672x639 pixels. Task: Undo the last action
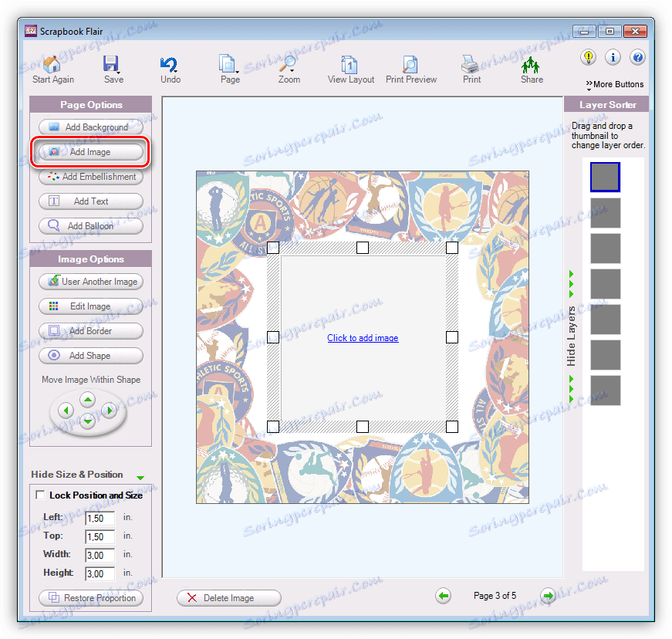pos(169,64)
